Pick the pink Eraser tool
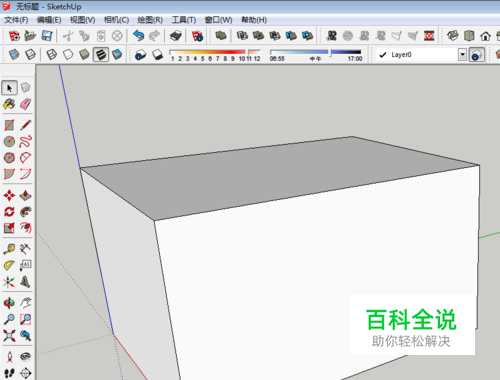The image size is (500, 380). coord(26,104)
